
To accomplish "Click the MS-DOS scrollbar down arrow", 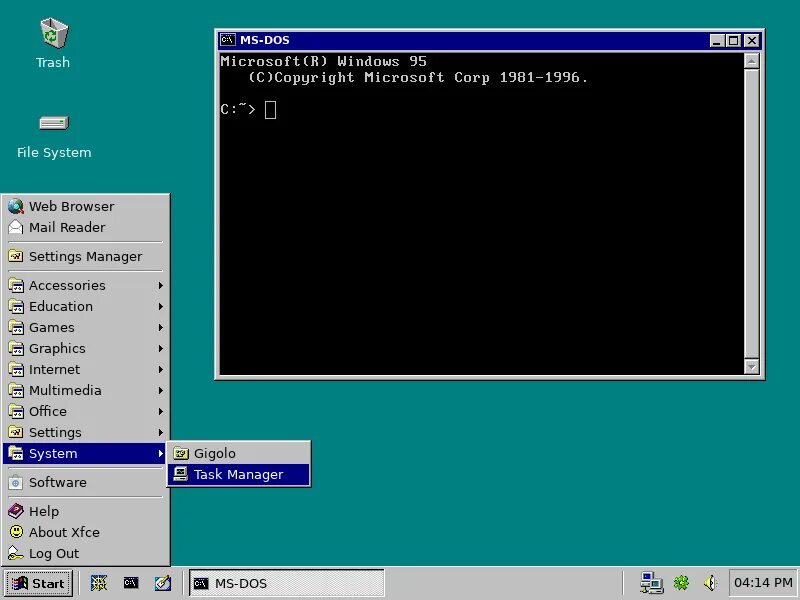I will pos(752,366).
